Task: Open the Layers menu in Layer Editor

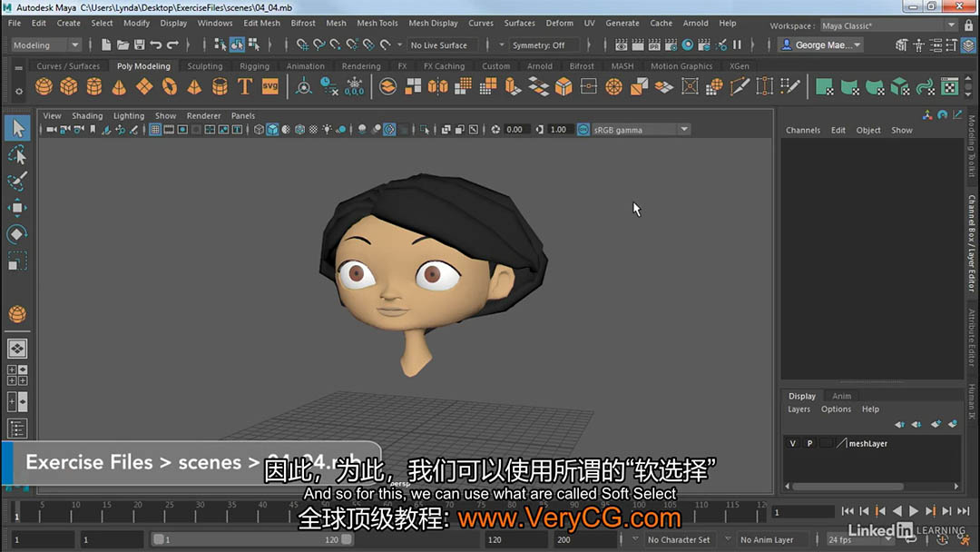Action: [799, 409]
